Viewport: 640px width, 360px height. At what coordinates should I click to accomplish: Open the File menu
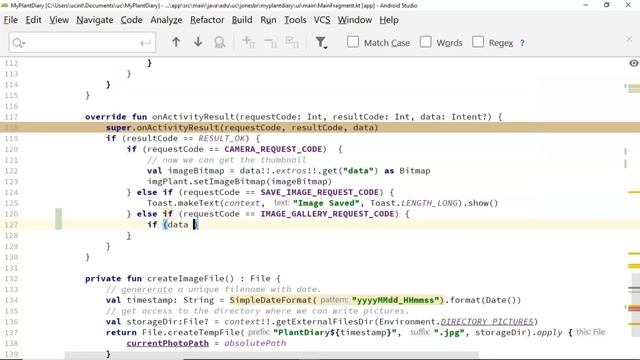(x=11, y=20)
